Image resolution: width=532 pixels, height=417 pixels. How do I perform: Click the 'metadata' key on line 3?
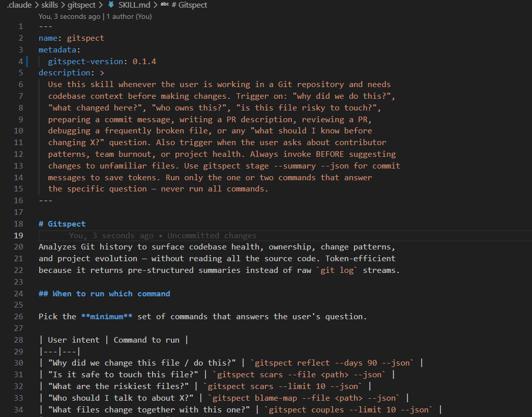57,50
